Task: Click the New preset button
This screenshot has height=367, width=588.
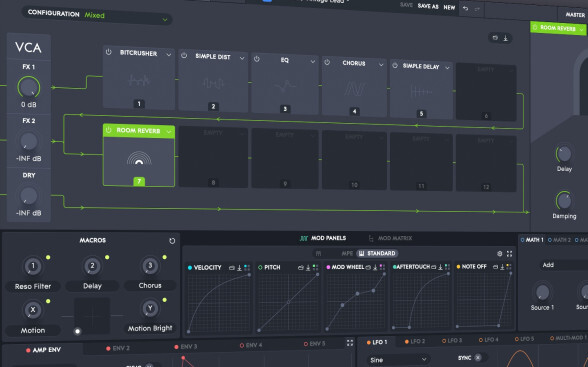Action: [x=449, y=7]
